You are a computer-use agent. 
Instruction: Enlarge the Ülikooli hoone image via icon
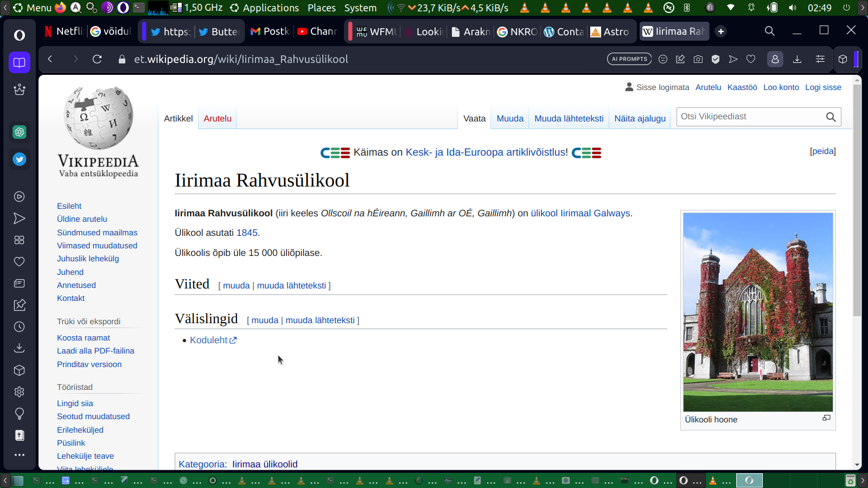(x=826, y=418)
